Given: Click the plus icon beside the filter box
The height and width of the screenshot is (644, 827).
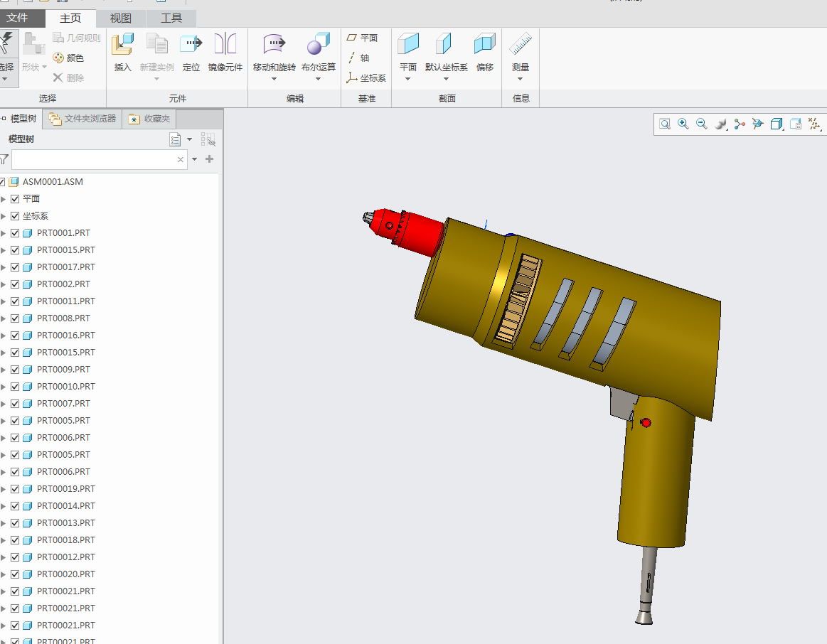Looking at the screenshot, I should tap(209, 159).
